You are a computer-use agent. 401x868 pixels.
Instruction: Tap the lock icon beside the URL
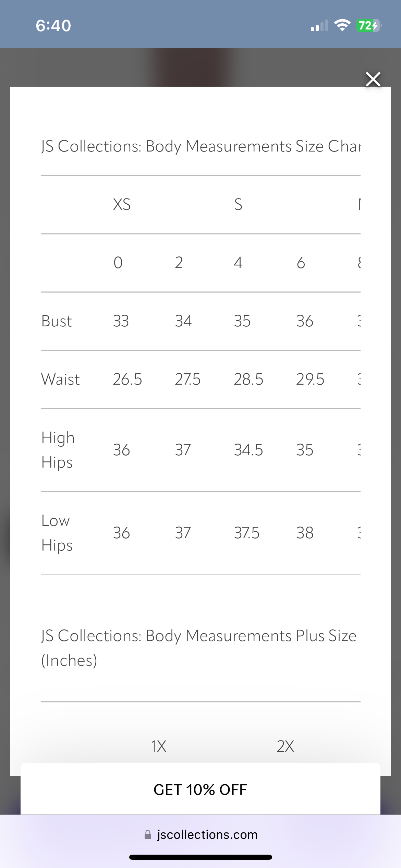pyautogui.click(x=148, y=835)
